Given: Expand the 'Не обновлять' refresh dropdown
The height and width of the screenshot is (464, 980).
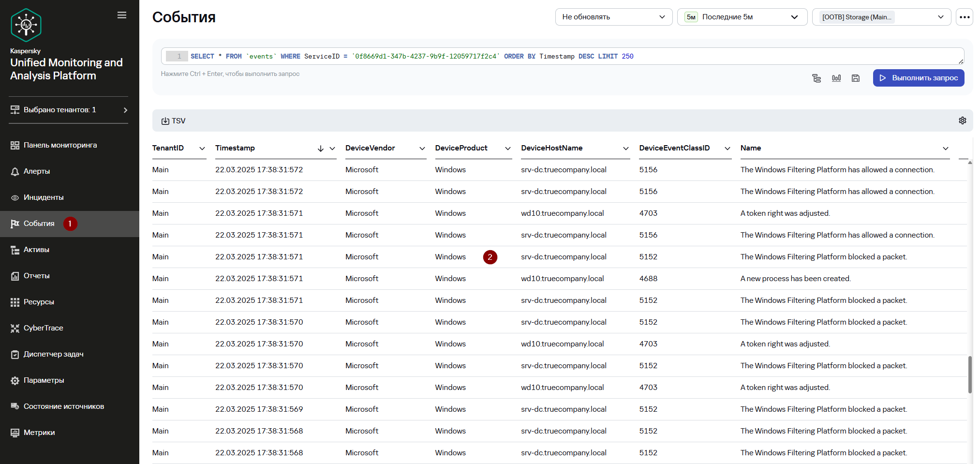Looking at the screenshot, I should coord(613,17).
